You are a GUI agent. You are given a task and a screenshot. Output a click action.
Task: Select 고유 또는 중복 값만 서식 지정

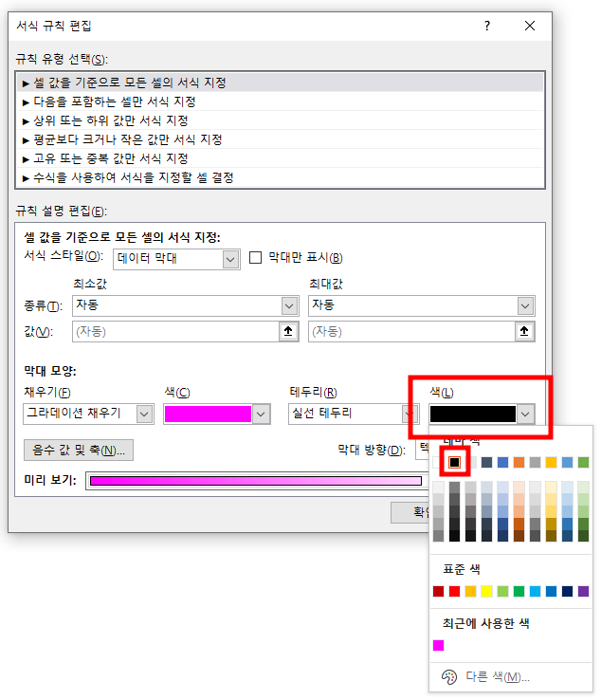click(x=281, y=158)
